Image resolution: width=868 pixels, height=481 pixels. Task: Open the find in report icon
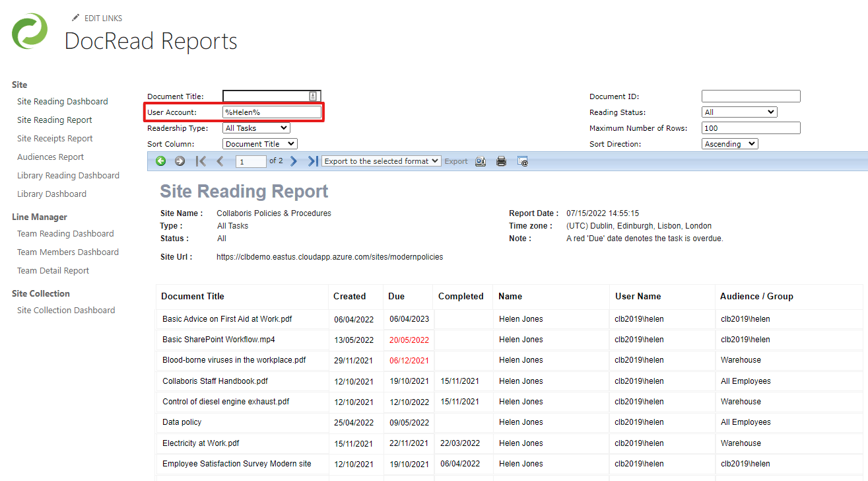pyautogui.click(x=481, y=161)
